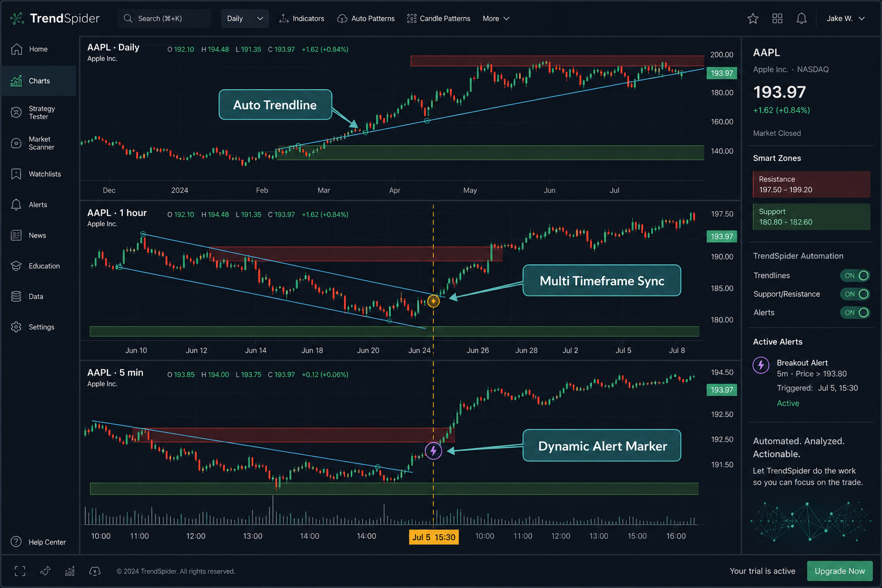Click the Breakout Alert title

[802, 362]
